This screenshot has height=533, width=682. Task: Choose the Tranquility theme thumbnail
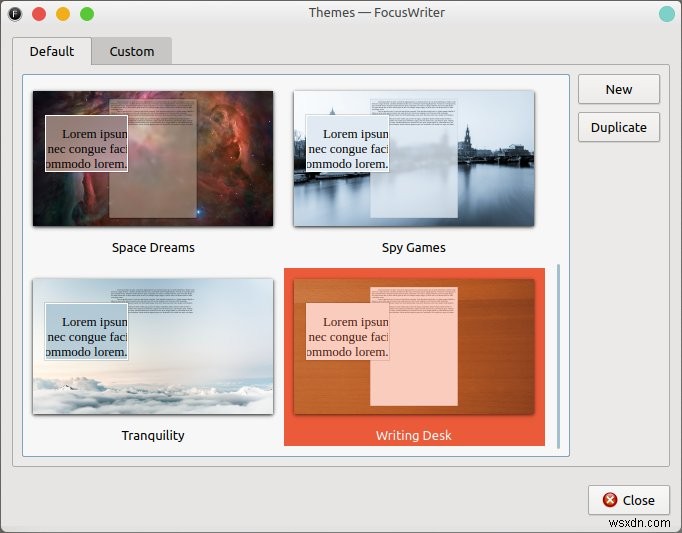(x=153, y=346)
